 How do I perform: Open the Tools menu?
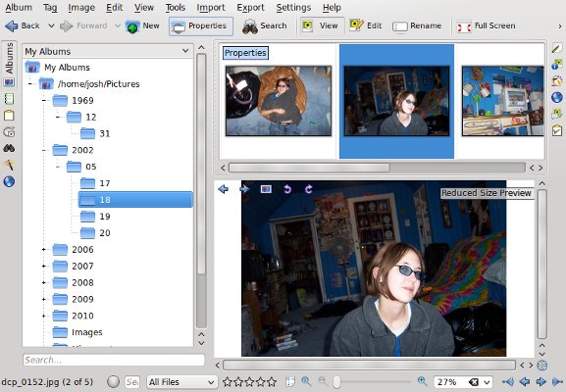(x=176, y=7)
